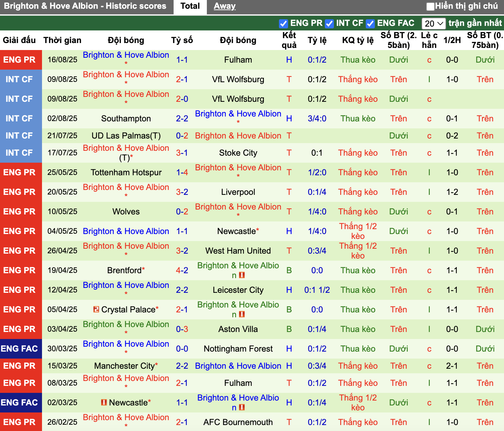
Task: Click red card icon beside Newcastle on 02/03/25
Action: pyautogui.click(x=104, y=402)
